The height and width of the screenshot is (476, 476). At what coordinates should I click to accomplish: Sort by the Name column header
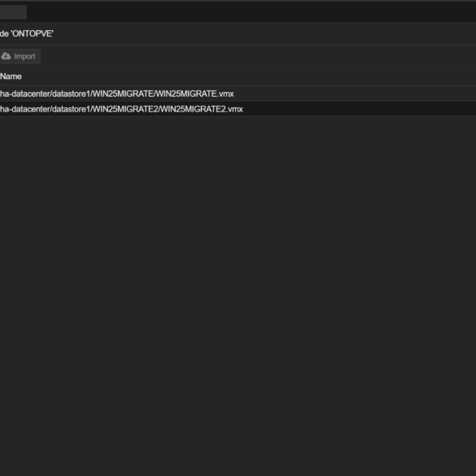point(11,76)
